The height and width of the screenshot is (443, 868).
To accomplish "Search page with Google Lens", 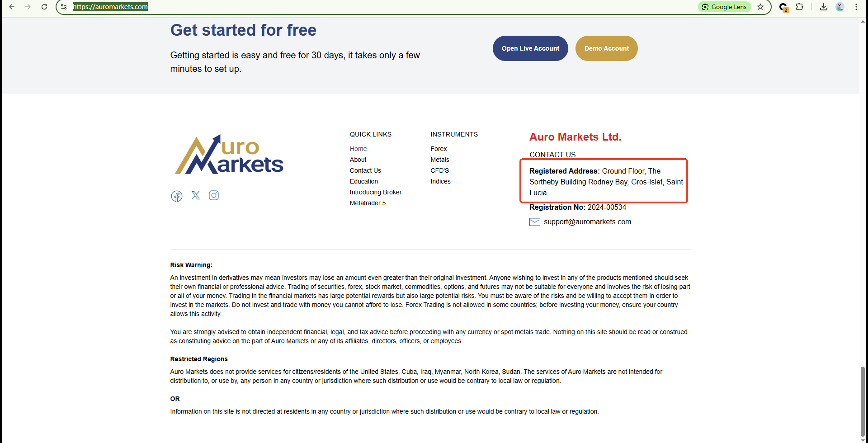I will pos(724,7).
